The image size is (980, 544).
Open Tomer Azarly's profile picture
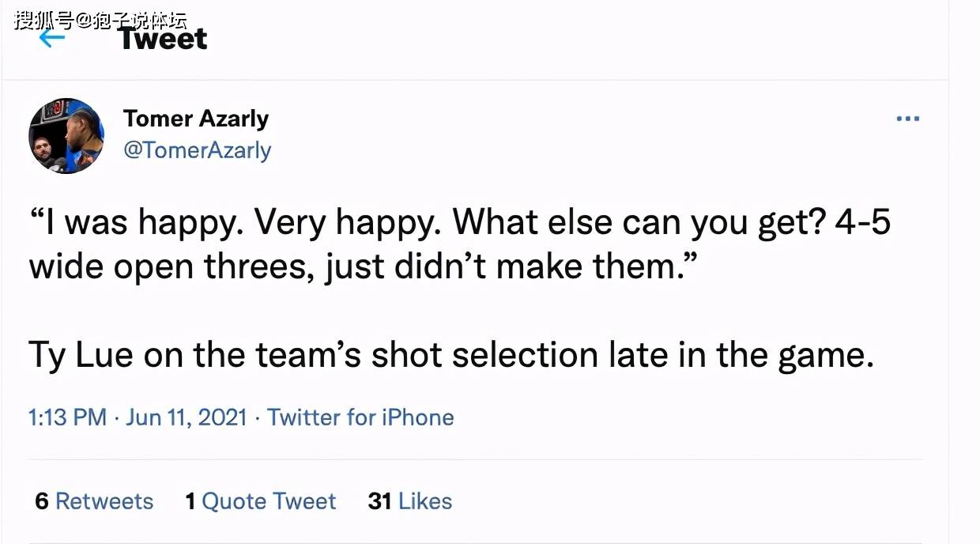coord(66,136)
